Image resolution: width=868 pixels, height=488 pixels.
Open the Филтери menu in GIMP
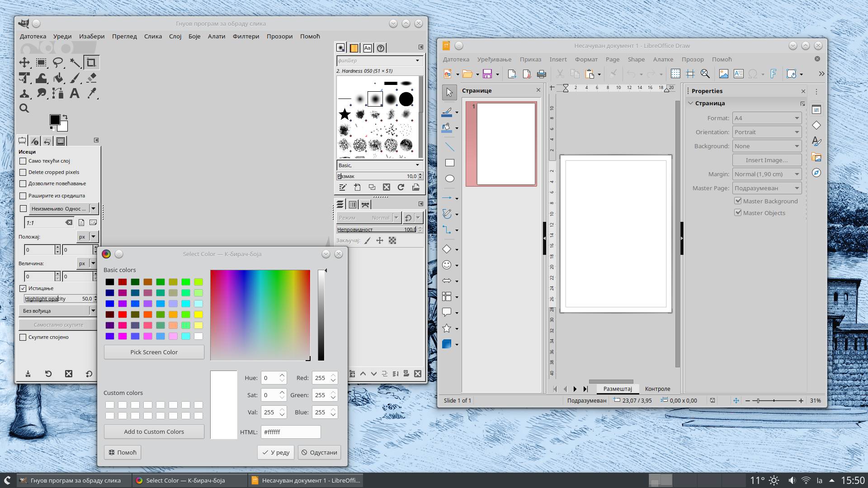coord(245,36)
